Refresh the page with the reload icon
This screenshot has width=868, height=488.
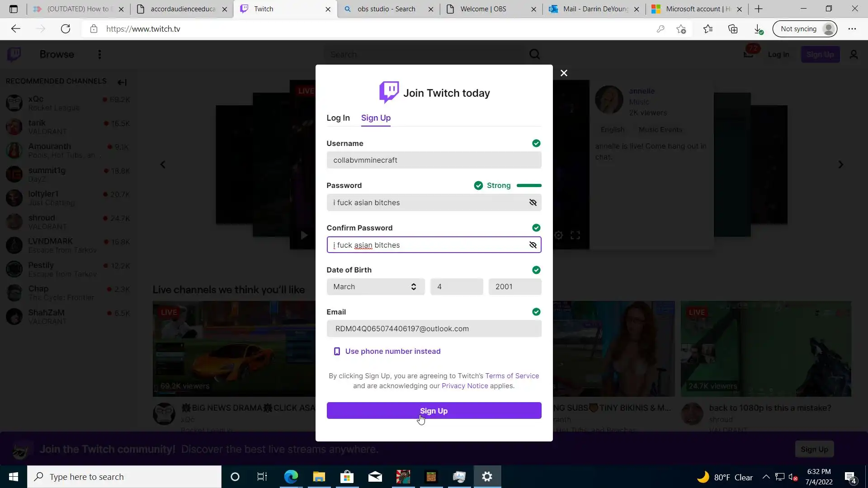pyautogui.click(x=66, y=29)
